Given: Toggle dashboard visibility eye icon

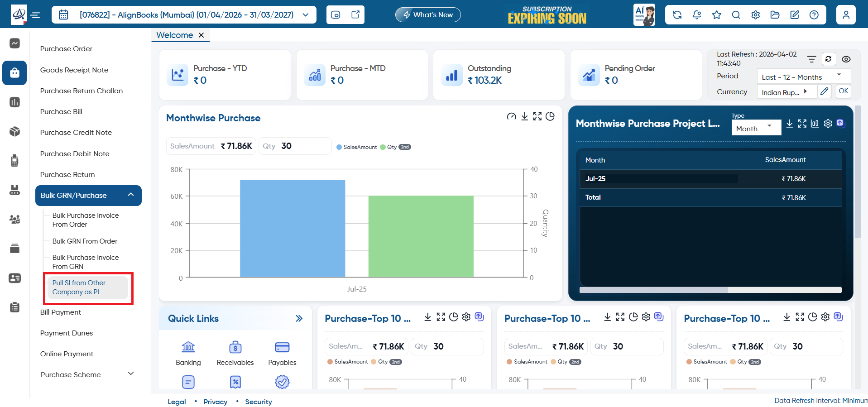Looking at the screenshot, I should pos(846,59).
